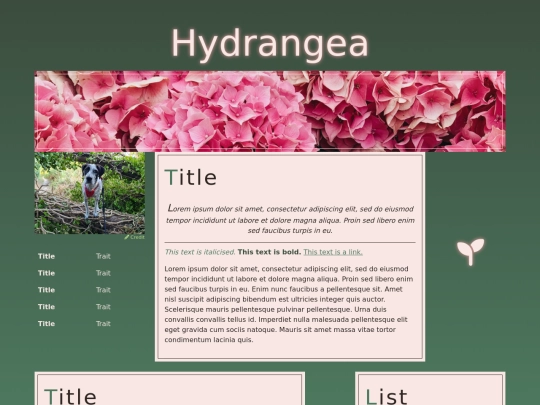Screen dimensions: 540x405
Task: Click the italic centered Lorem ipsum intro paragraph
Action: pos(290,219)
